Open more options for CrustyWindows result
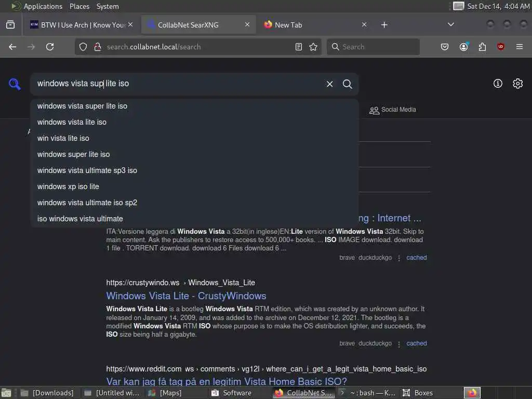This screenshot has width=532, height=399. click(x=399, y=344)
